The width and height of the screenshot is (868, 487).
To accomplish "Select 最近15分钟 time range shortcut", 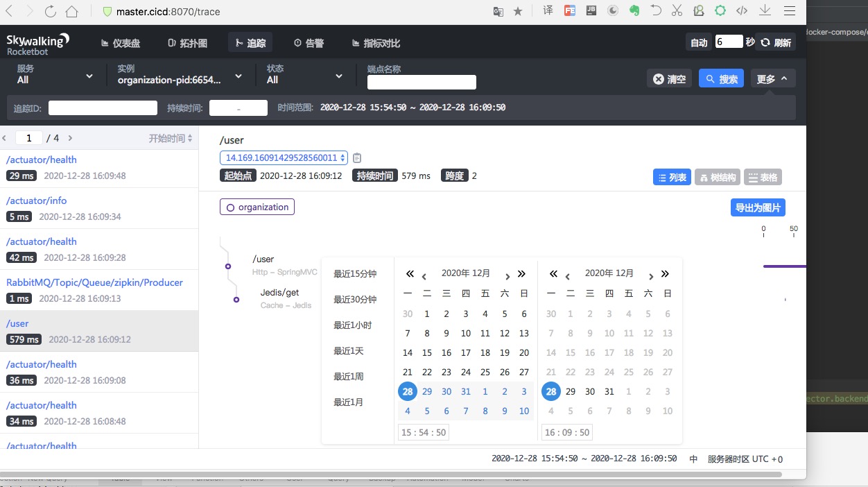I will pyautogui.click(x=355, y=274).
